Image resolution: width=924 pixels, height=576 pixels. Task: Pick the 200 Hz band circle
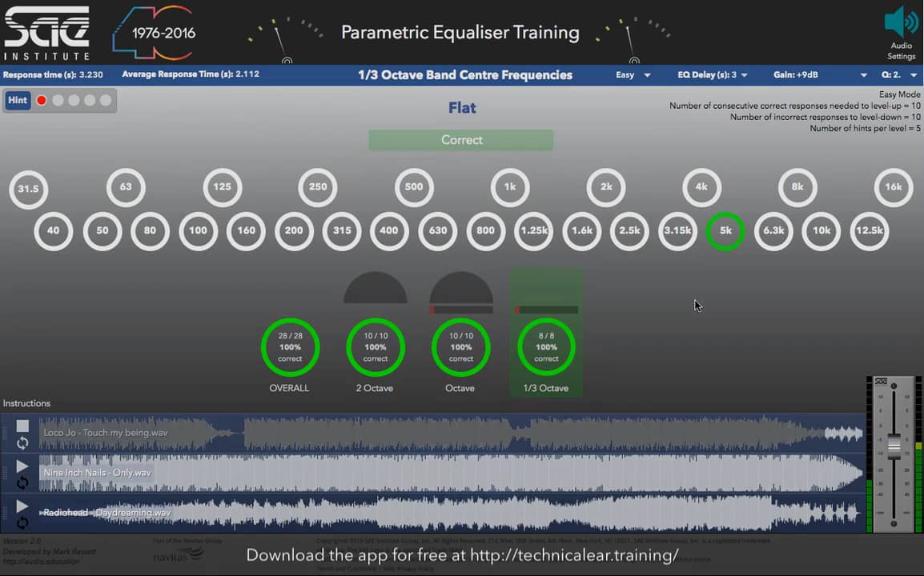click(294, 231)
